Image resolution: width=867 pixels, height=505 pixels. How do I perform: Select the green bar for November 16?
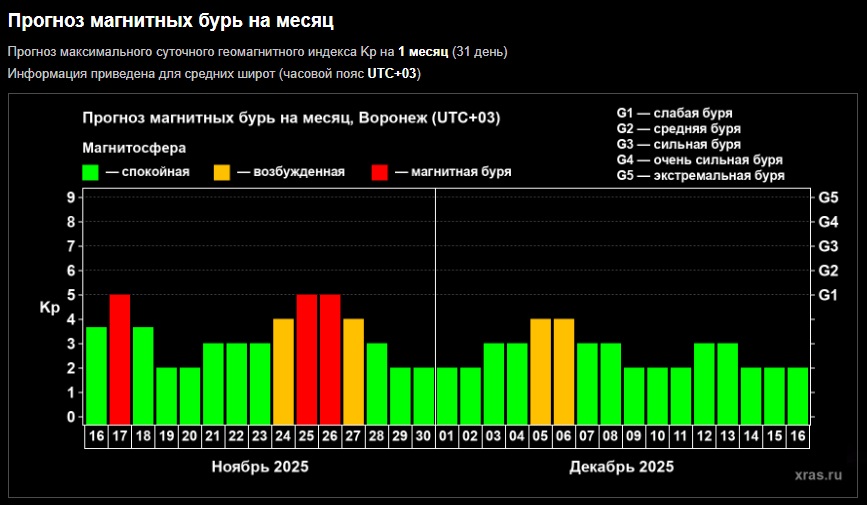(96, 374)
